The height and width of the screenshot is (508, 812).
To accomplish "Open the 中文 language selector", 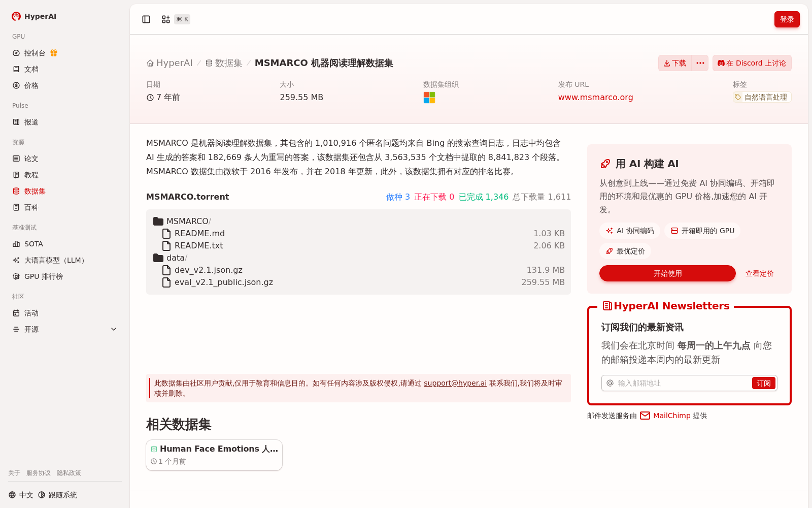I will point(21,495).
